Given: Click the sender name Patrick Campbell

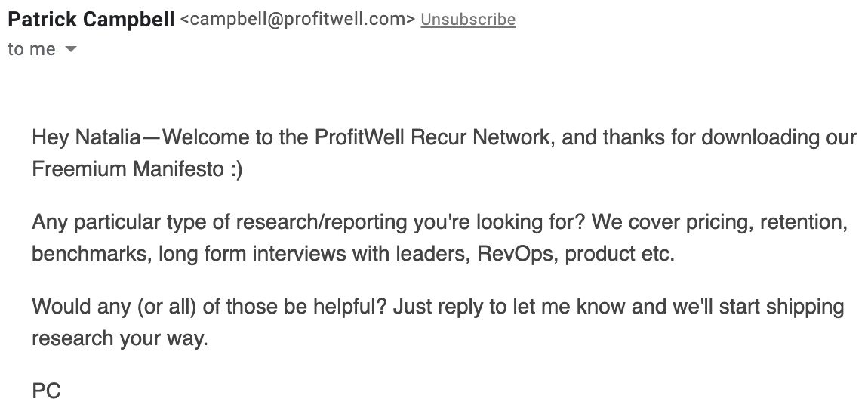Looking at the screenshot, I should (x=91, y=20).
